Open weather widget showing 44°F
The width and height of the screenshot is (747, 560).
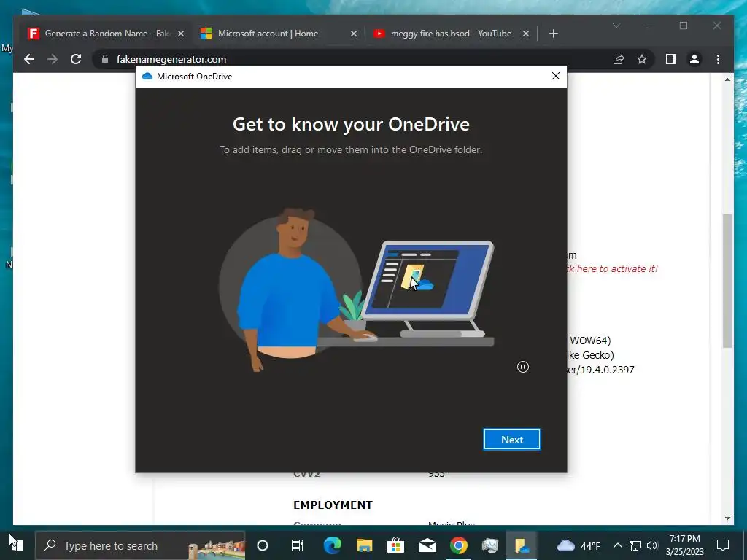click(578, 545)
